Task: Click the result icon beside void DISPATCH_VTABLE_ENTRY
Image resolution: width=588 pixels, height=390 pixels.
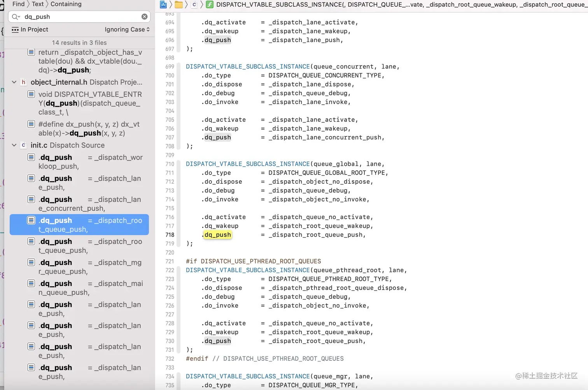Action: 31,94
